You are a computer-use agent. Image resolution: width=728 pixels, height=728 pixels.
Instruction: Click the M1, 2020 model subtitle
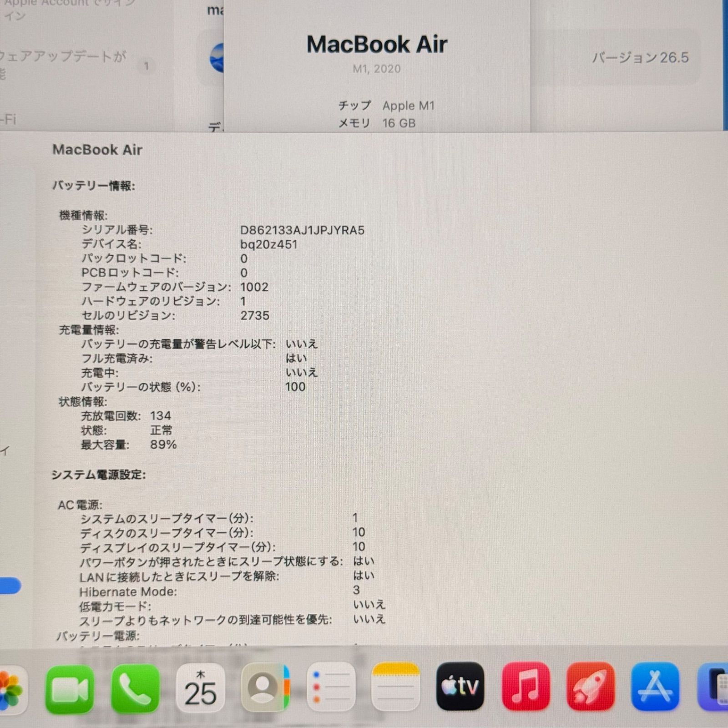(x=376, y=69)
